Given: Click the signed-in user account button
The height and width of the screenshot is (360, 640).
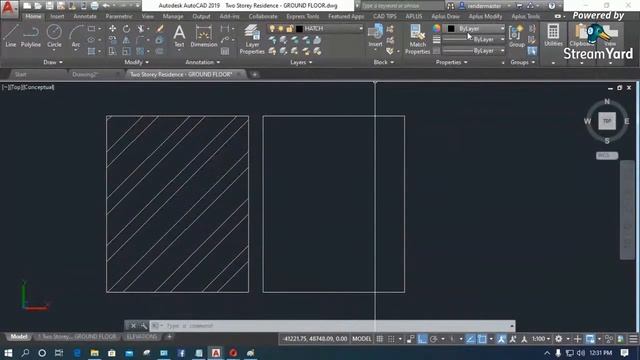Looking at the screenshot, I should click(x=485, y=6).
